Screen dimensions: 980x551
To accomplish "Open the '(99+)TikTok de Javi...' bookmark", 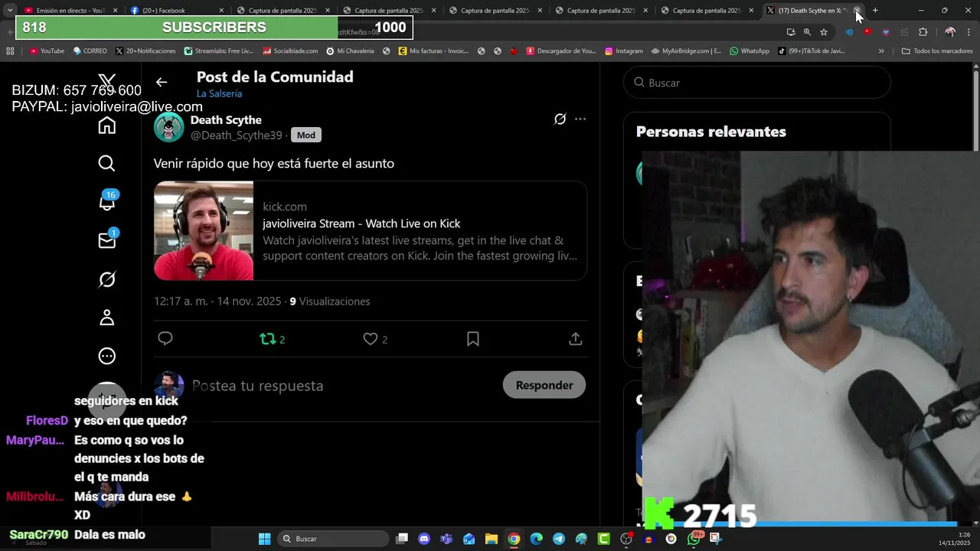I will coord(812,51).
